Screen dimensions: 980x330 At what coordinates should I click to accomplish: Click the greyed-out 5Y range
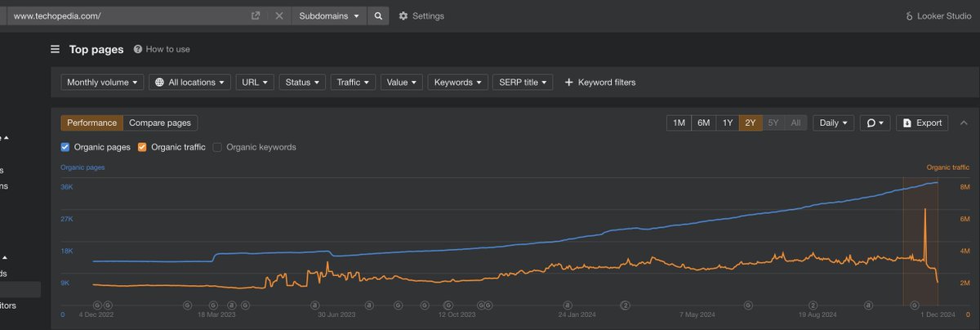pyautogui.click(x=773, y=123)
